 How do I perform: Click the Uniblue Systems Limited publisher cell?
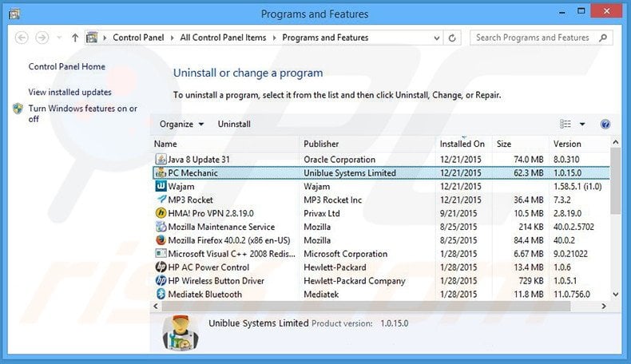point(350,173)
